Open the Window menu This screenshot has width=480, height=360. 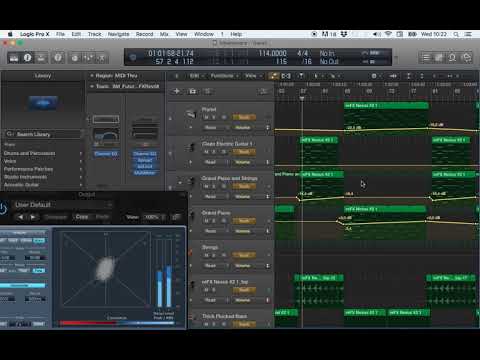click(204, 34)
